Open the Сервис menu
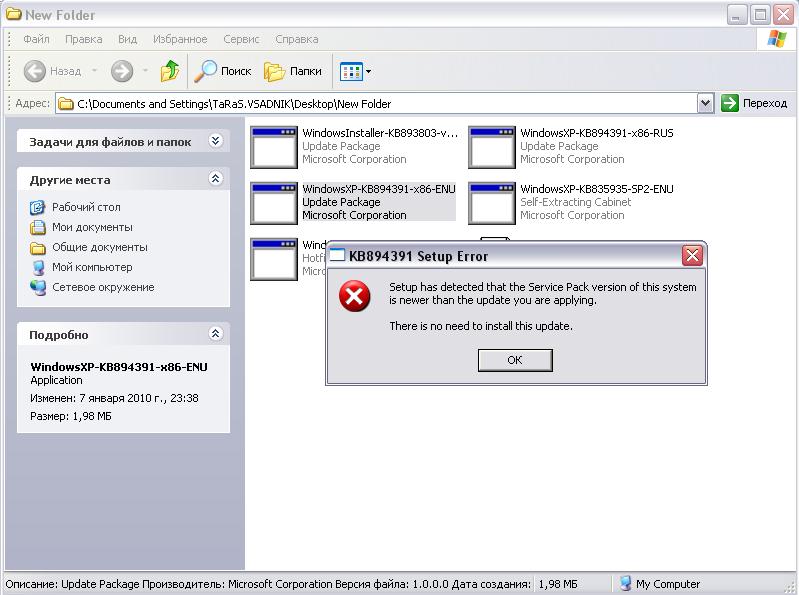 point(242,39)
